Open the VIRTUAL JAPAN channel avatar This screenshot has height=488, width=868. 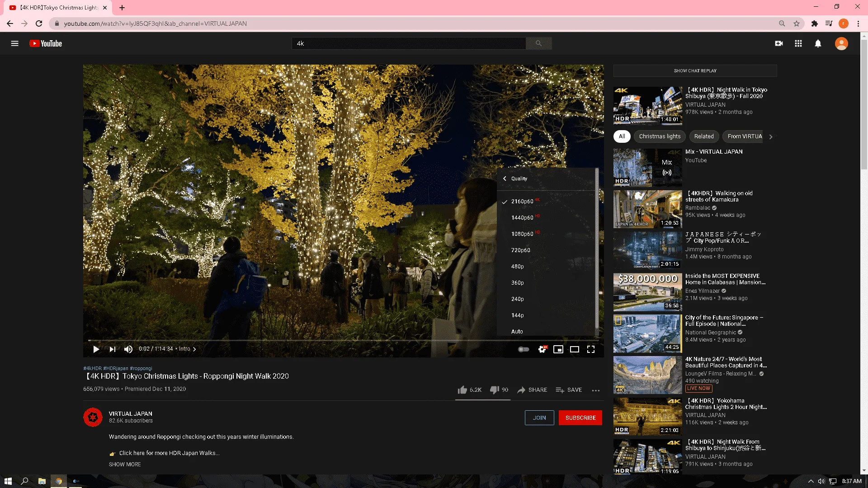pyautogui.click(x=93, y=418)
